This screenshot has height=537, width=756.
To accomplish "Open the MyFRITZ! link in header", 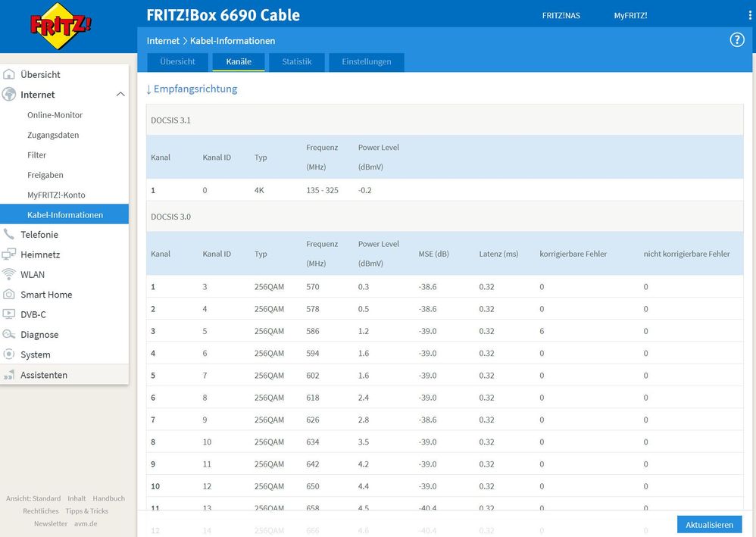I will (630, 15).
